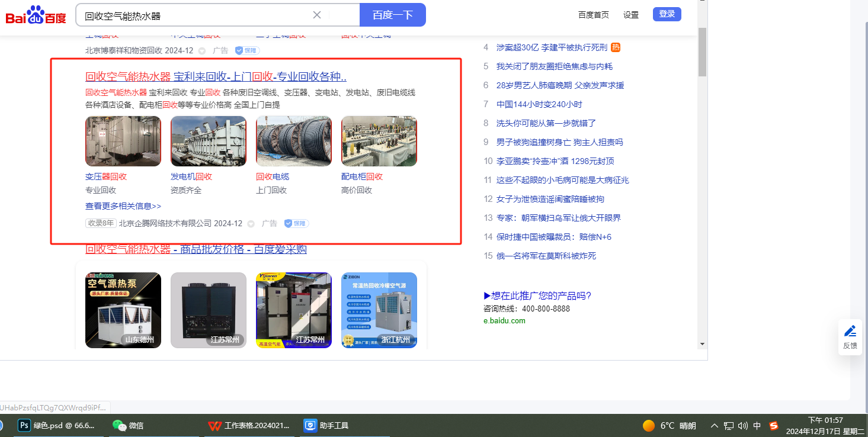Open the black unit 江苏常州 product image
Viewport: 868px width, 437px height.
coord(209,310)
